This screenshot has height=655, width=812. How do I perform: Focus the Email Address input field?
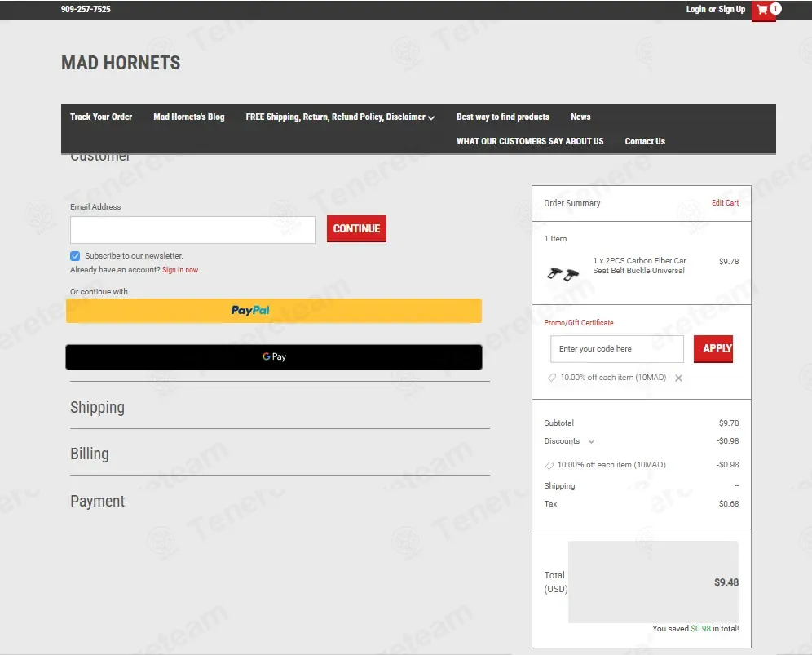tap(192, 230)
